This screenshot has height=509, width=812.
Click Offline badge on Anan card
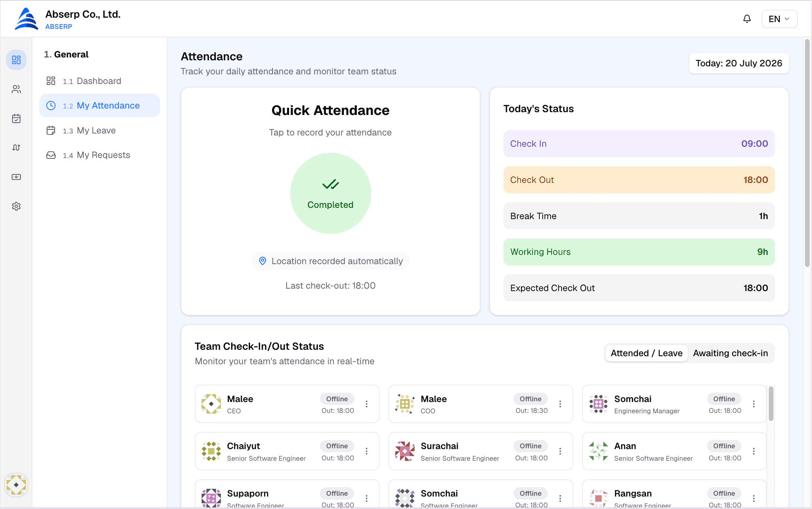[x=724, y=446]
